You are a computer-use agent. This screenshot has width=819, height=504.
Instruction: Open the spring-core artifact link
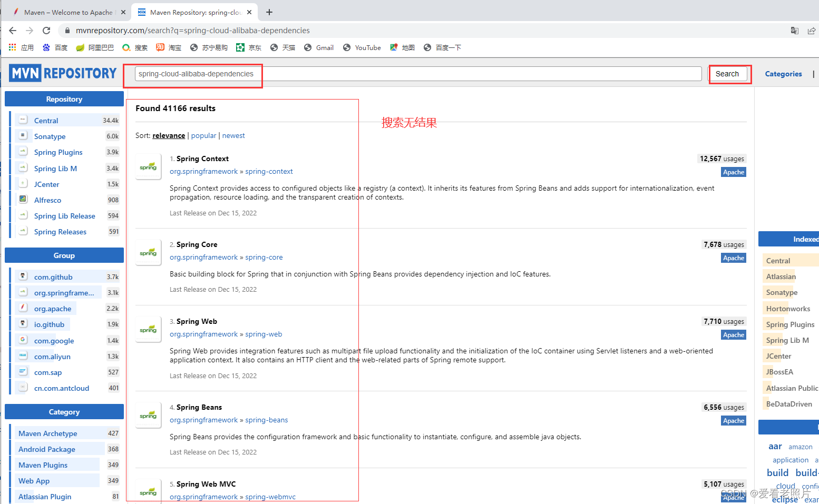coord(264,257)
